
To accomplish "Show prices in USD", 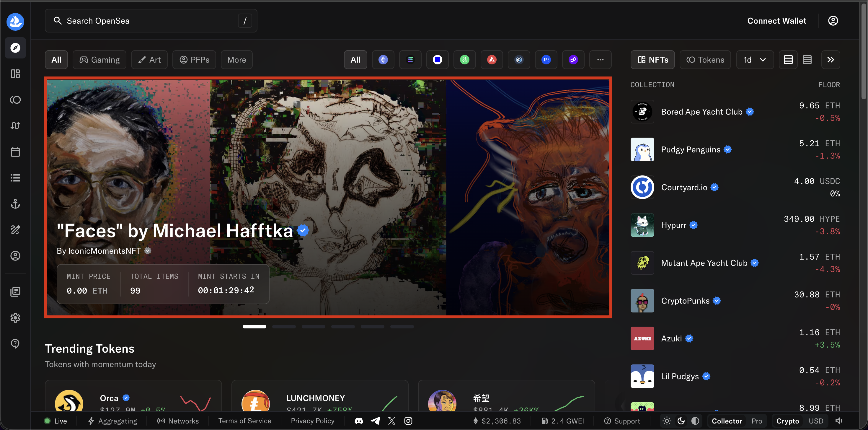I will pyautogui.click(x=816, y=421).
